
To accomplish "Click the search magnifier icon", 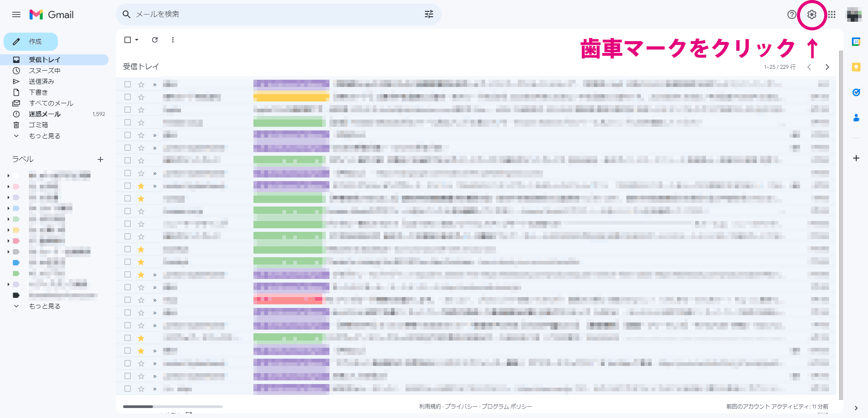I will 127,14.
